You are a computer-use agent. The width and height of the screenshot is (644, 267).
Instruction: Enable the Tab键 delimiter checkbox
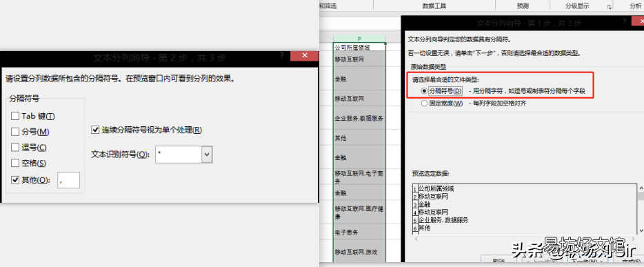tap(15, 116)
